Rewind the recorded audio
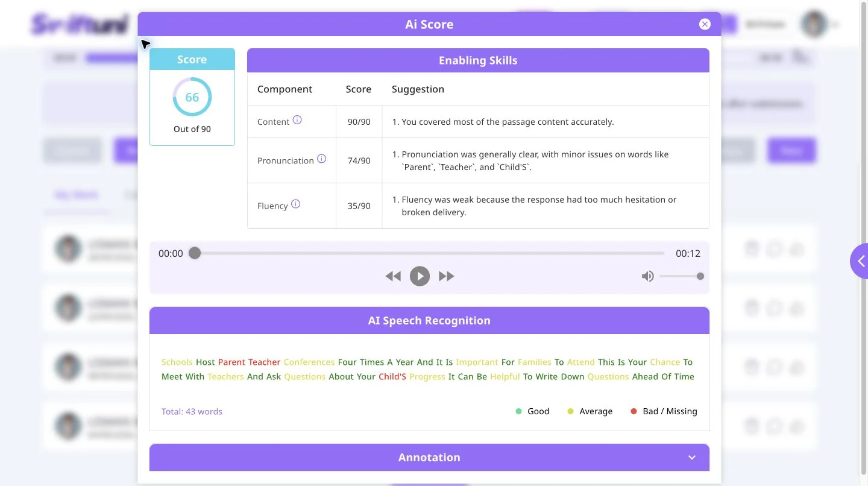Image resolution: width=868 pixels, height=486 pixels. click(x=393, y=276)
